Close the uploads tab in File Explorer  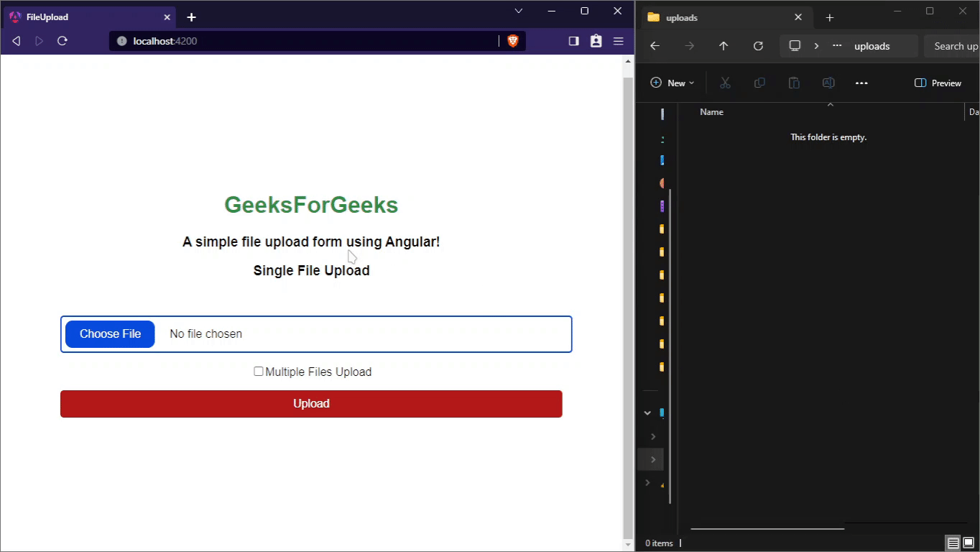[798, 17]
